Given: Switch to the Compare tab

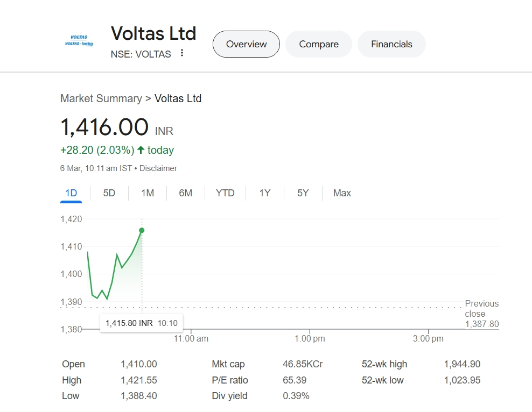Looking at the screenshot, I should pos(319,44).
